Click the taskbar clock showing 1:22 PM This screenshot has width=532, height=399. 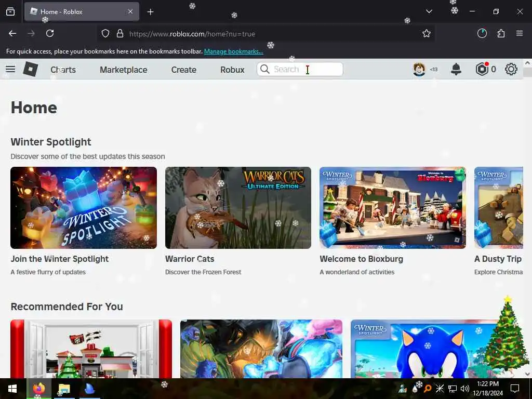[488, 384]
